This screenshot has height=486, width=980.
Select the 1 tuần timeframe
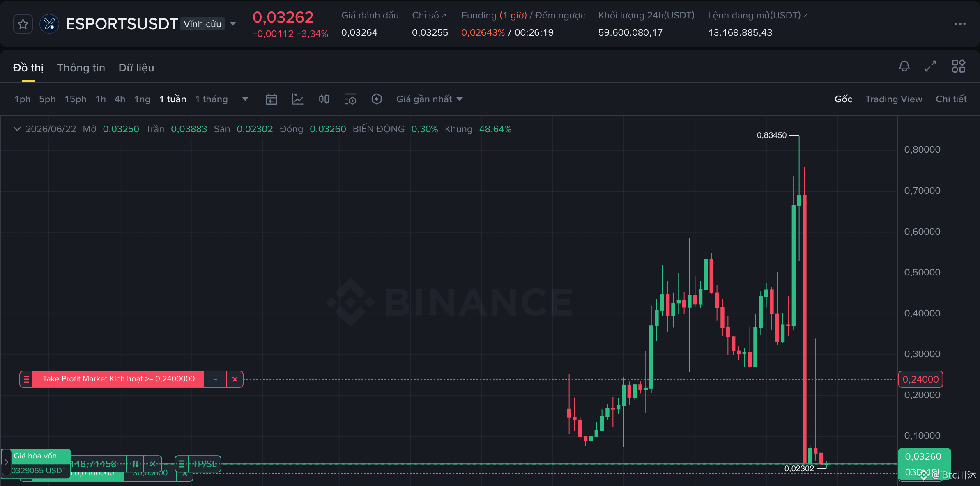point(173,99)
